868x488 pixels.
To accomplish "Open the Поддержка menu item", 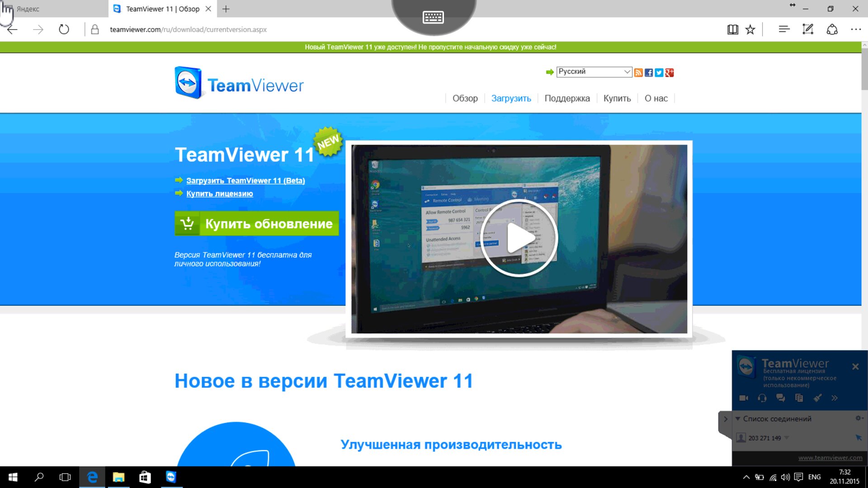I will tap(567, 99).
